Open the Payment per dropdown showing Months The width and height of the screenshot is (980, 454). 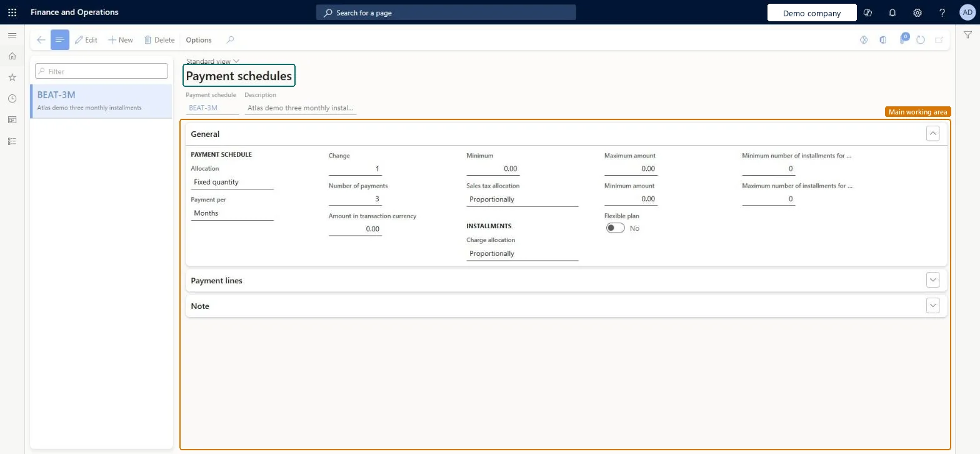pyautogui.click(x=232, y=213)
